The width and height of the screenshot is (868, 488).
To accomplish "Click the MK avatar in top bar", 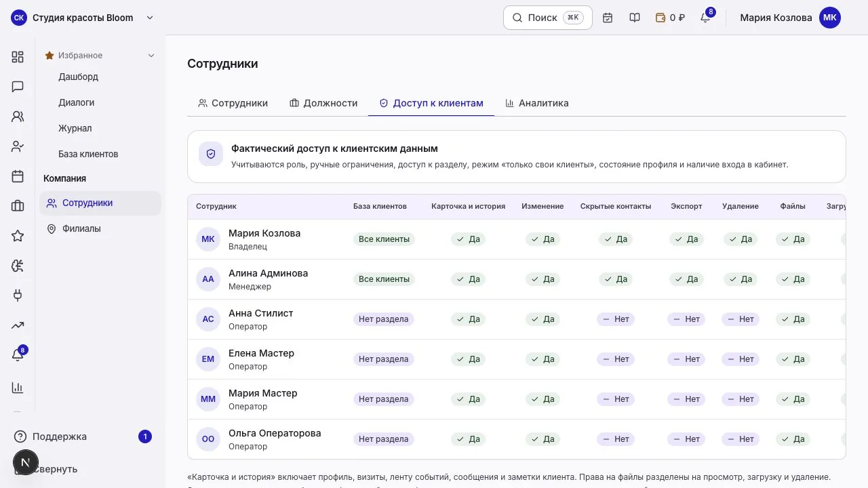I will (x=830, y=18).
